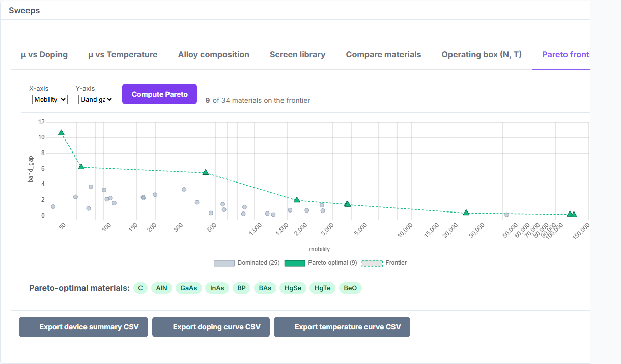Open the Operating box (N, T) tab
The image size is (621, 364).
[482, 54]
